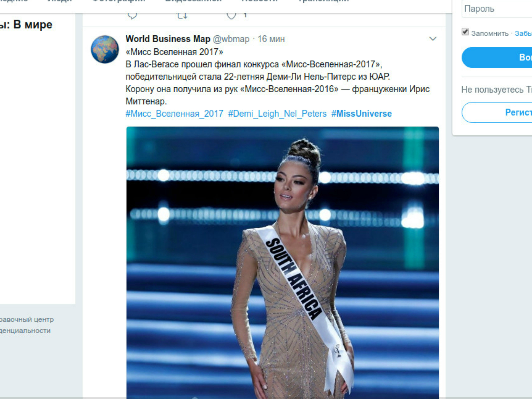Click the World Business Map name
The width and height of the screenshot is (532, 399).
tap(168, 39)
